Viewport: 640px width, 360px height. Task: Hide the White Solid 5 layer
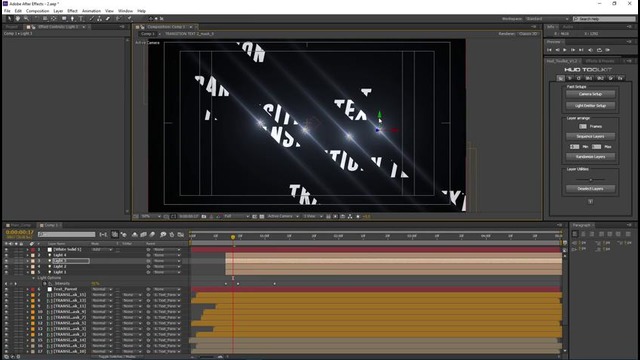tap(6, 249)
